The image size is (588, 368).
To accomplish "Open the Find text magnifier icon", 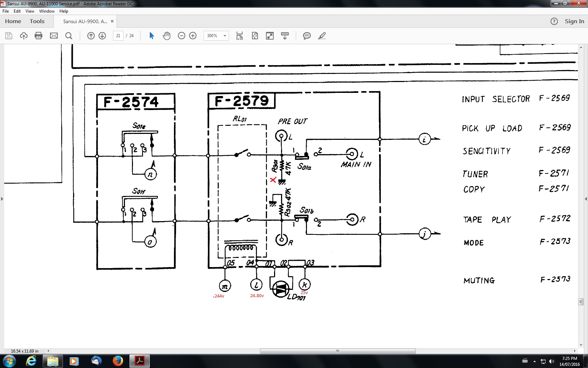I will click(69, 36).
